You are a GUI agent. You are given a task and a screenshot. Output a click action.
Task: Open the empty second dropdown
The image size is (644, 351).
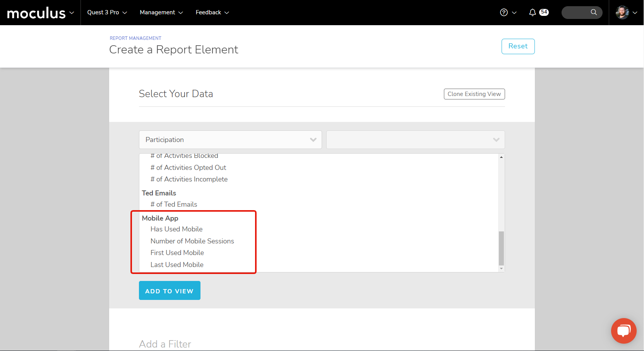[415, 140]
